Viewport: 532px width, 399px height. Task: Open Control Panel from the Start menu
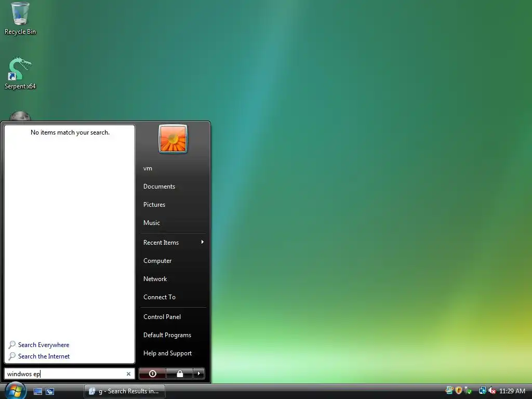click(162, 317)
